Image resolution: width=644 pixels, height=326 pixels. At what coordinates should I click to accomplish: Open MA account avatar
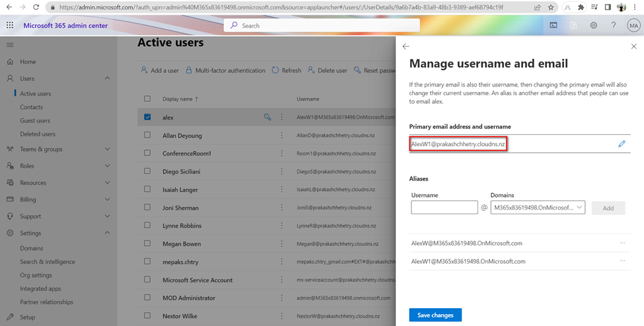[x=633, y=26]
